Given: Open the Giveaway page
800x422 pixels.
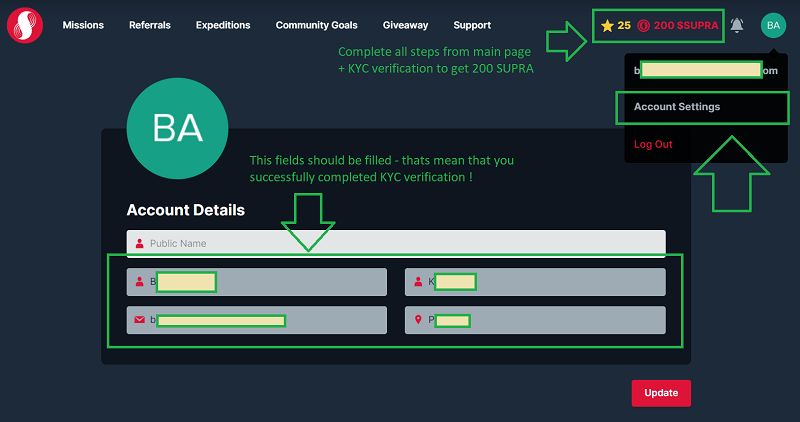Looking at the screenshot, I should pyautogui.click(x=406, y=25).
